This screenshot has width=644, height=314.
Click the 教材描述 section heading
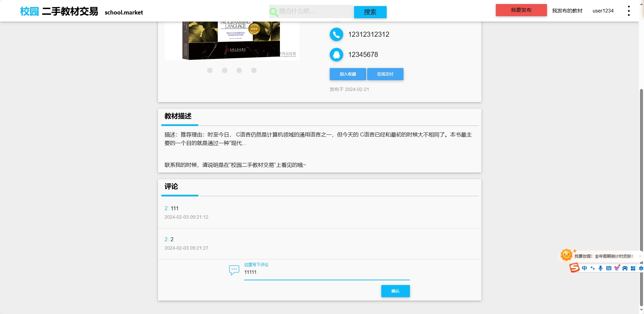click(x=178, y=116)
